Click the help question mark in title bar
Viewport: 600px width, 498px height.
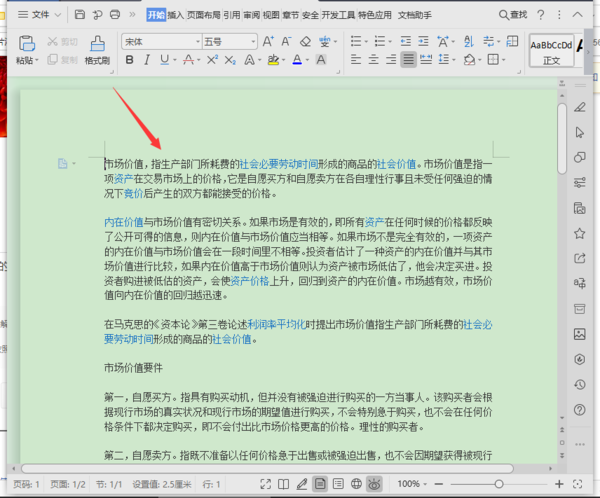coord(541,15)
